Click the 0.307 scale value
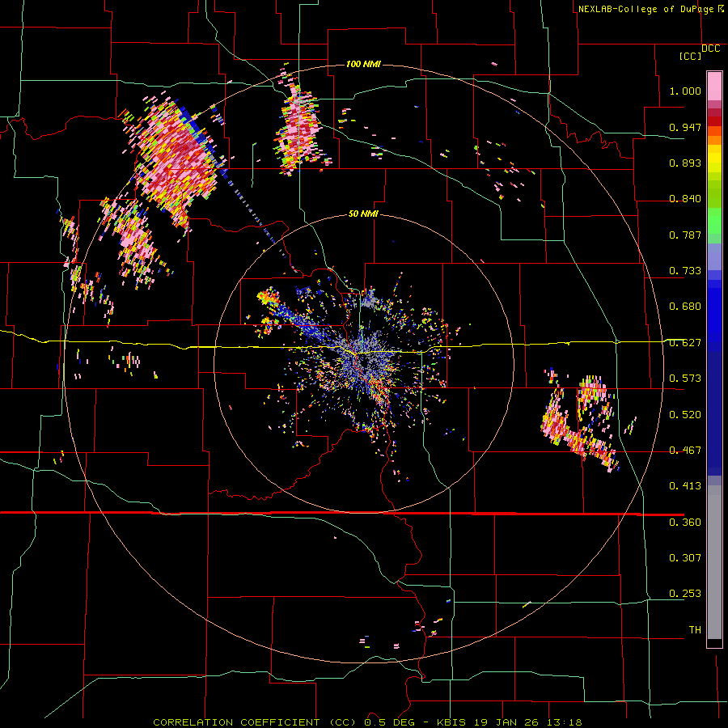728x728 pixels. pyautogui.click(x=685, y=558)
